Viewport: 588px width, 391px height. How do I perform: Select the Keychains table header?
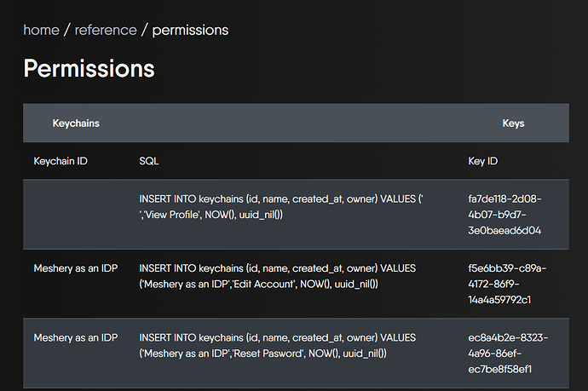pos(76,124)
